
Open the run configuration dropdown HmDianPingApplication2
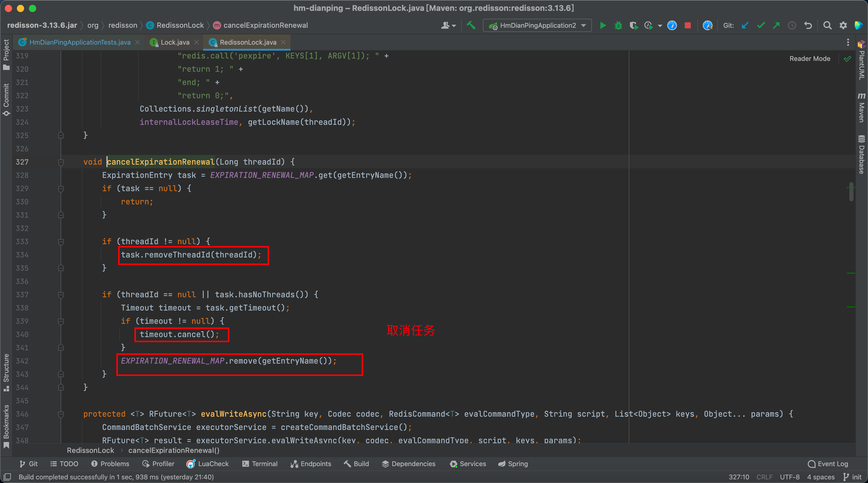click(537, 25)
